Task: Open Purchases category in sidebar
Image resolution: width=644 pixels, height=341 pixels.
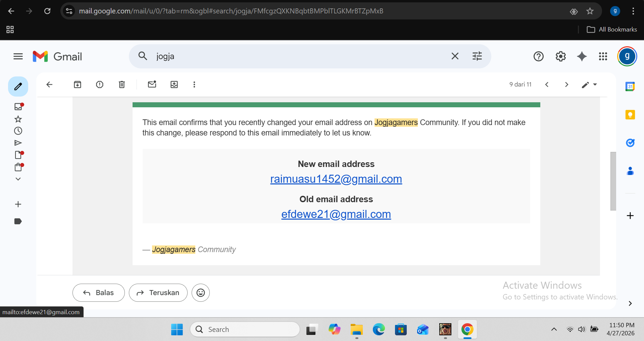Action: (18, 167)
